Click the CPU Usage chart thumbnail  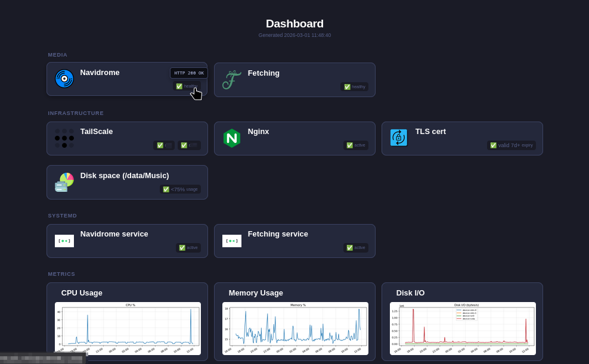(127, 328)
